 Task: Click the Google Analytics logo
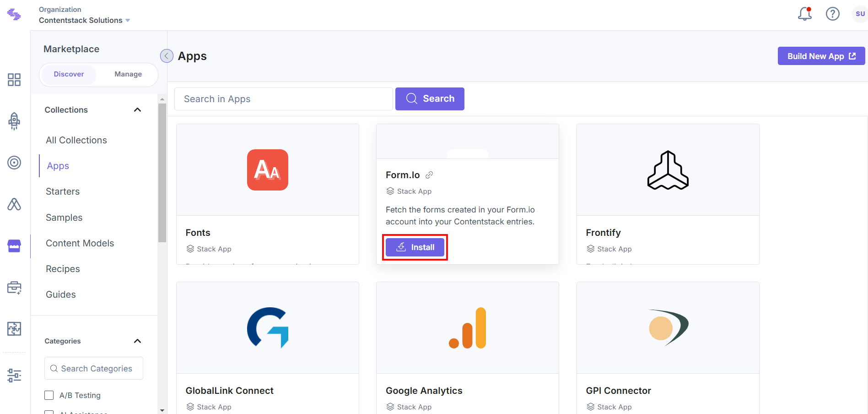pyautogui.click(x=468, y=328)
